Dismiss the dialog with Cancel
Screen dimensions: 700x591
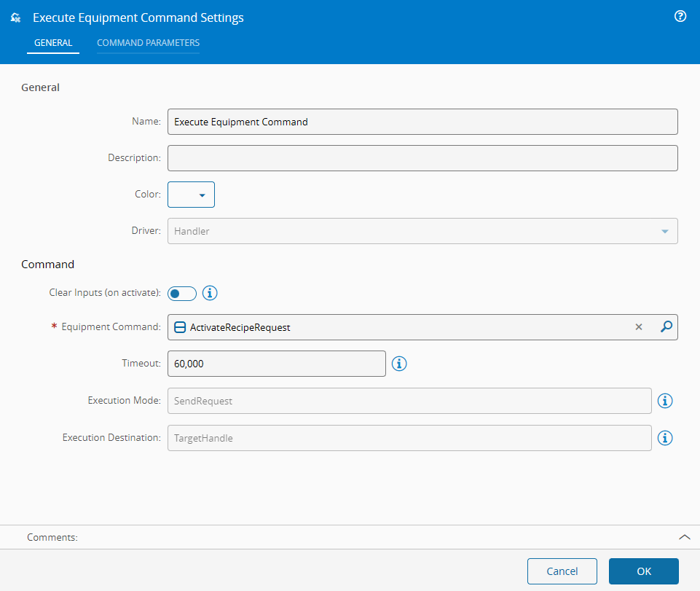(x=562, y=571)
